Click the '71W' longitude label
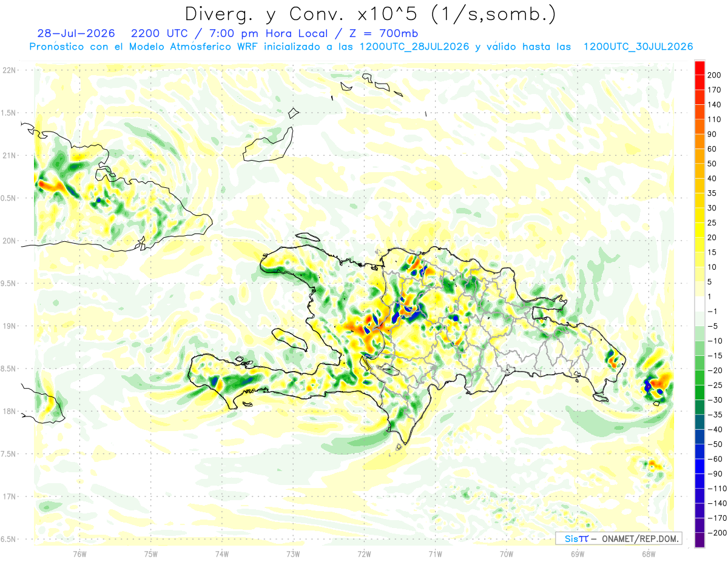Viewport: 728px width, 562px height. (x=435, y=554)
